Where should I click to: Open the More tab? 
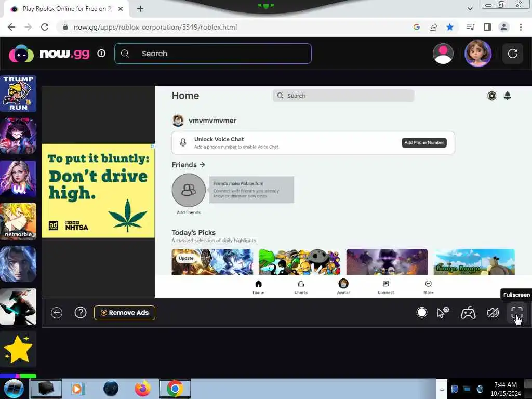428,287
